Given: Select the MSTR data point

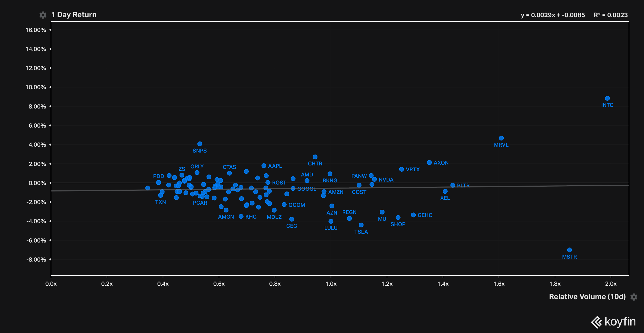Looking at the screenshot, I should (x=569, y=250).
